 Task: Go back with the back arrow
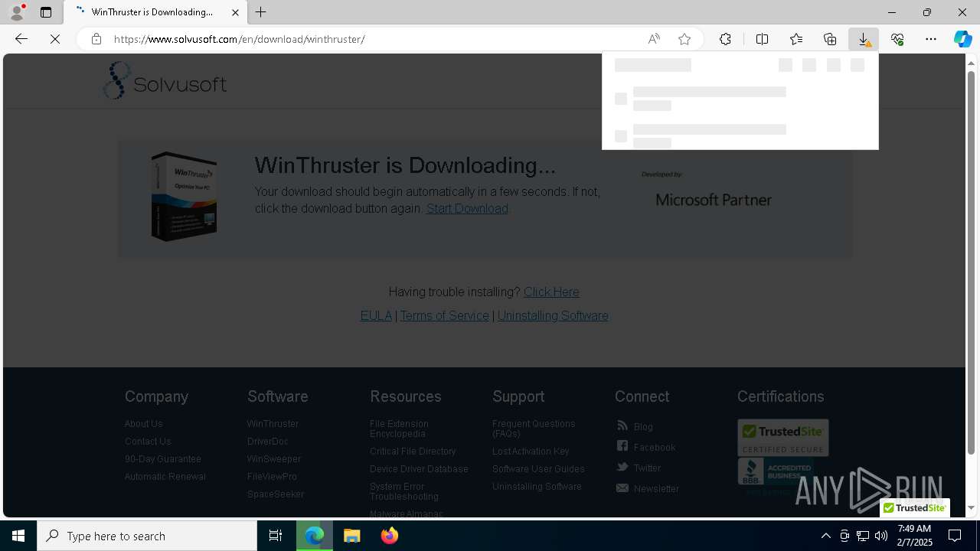click(21, 39)
